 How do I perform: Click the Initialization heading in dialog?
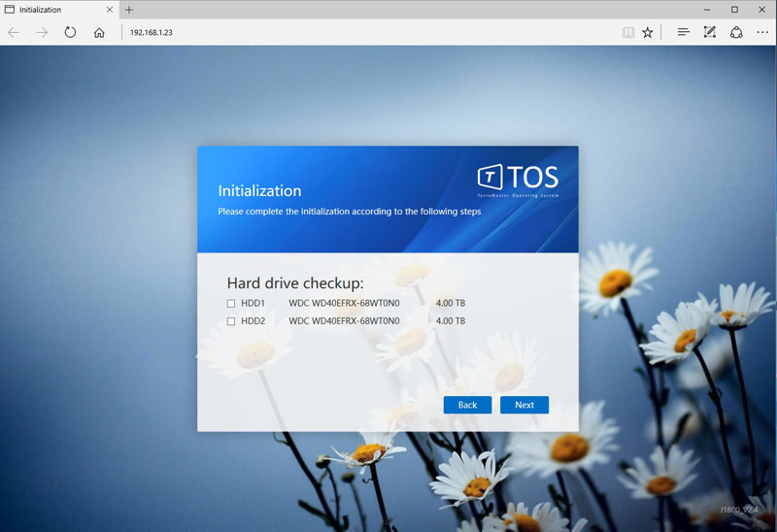coord(259,190)
